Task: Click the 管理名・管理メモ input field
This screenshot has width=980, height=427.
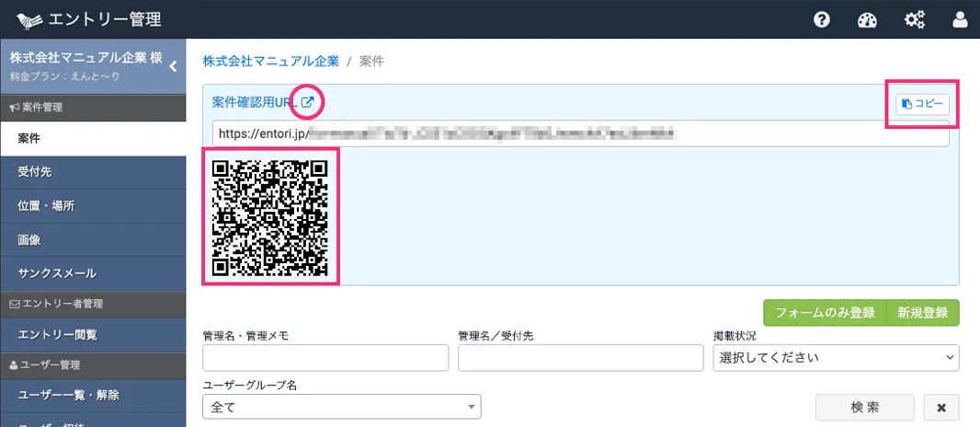Action: 325,357
